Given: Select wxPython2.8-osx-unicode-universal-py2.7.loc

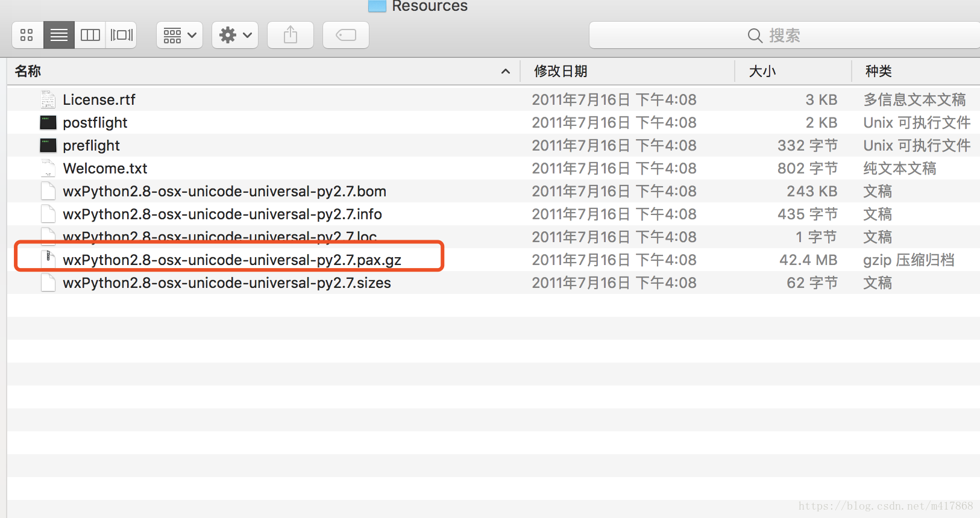Looking at the screenshot, I should [x=220, y=236].
